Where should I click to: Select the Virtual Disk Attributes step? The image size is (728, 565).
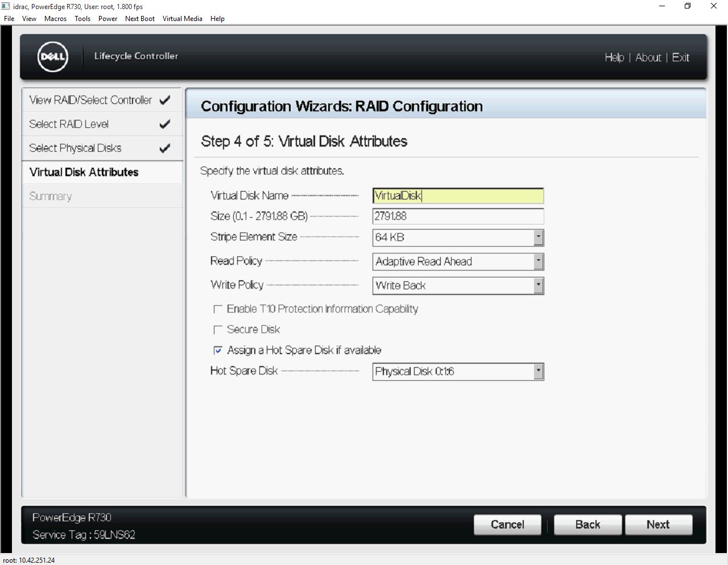(x=102, y=172)
